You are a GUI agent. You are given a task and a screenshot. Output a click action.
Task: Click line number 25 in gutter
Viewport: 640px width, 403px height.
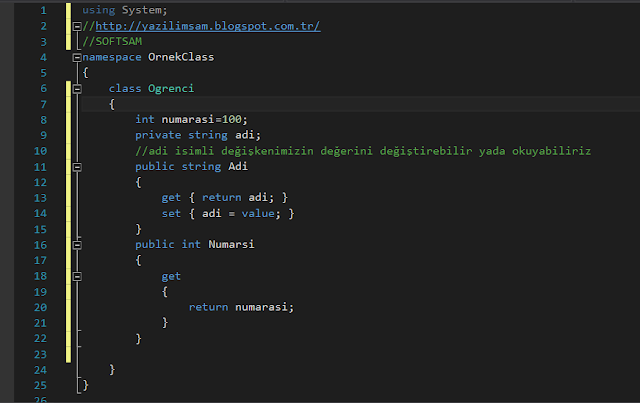(40, 385)
